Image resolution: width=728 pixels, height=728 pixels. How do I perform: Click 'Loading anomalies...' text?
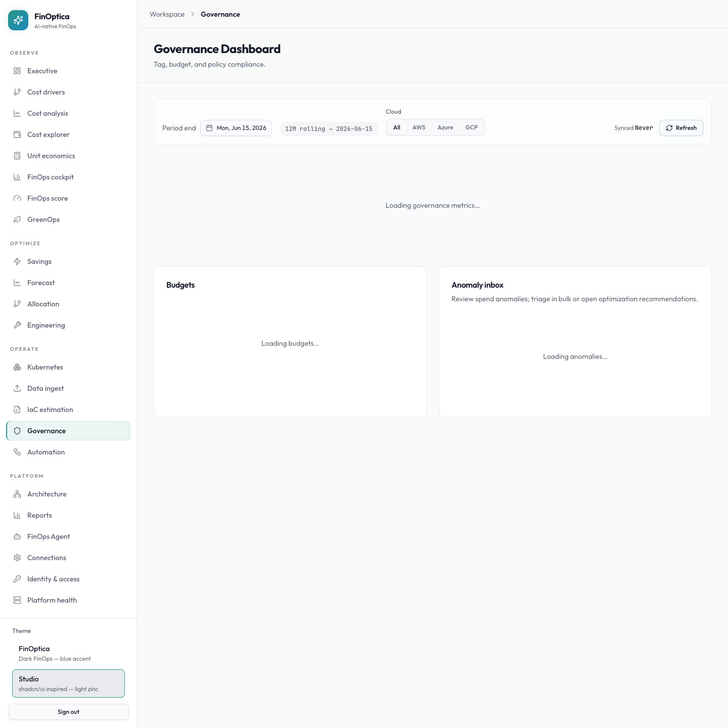pos(575,356)
